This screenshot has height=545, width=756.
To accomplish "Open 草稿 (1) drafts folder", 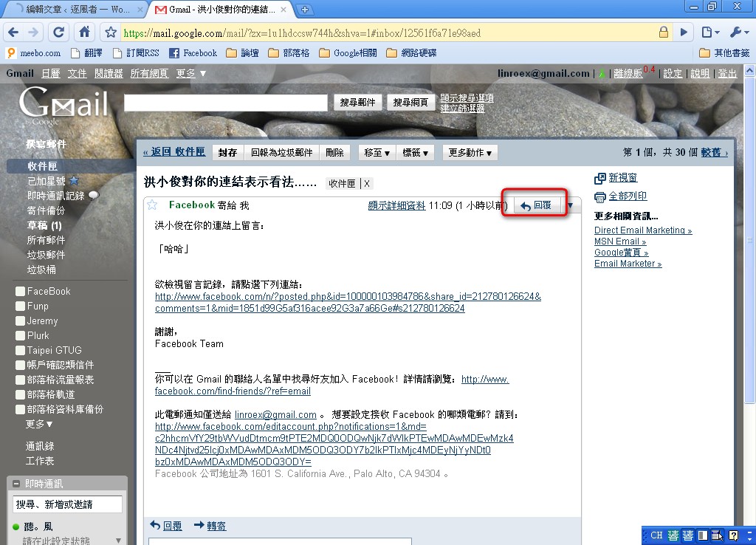I will click(44, 225).
